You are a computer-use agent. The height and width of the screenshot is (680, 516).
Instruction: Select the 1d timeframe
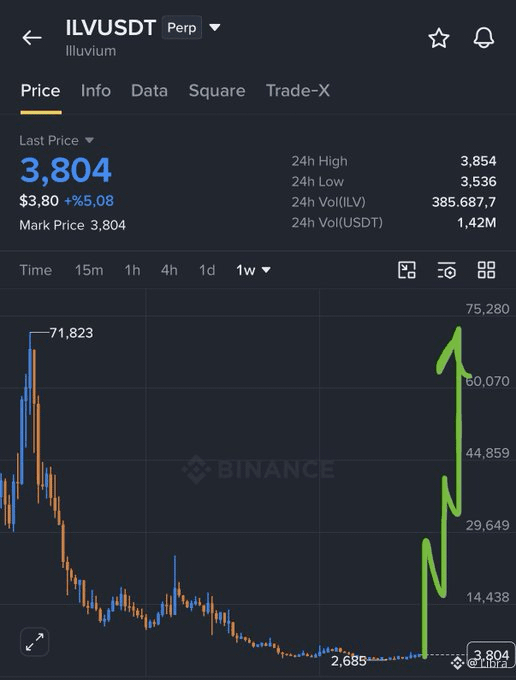tap(207, 270)
